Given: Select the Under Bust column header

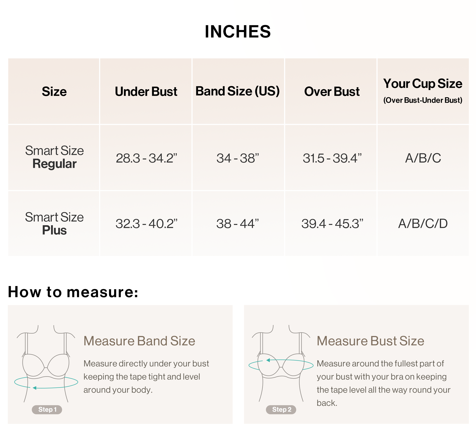Looking at the screenshot, I should pos(146,91).
